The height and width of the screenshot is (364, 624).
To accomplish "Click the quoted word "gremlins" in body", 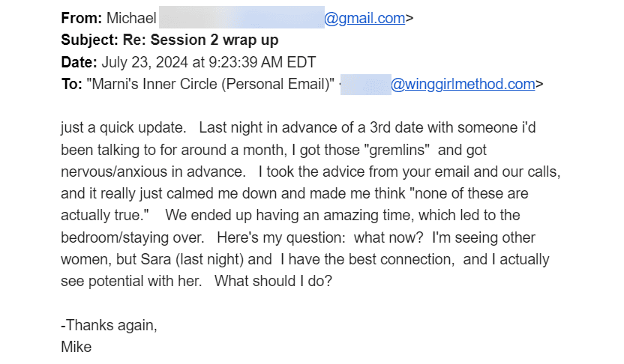I will click(397, 151).
